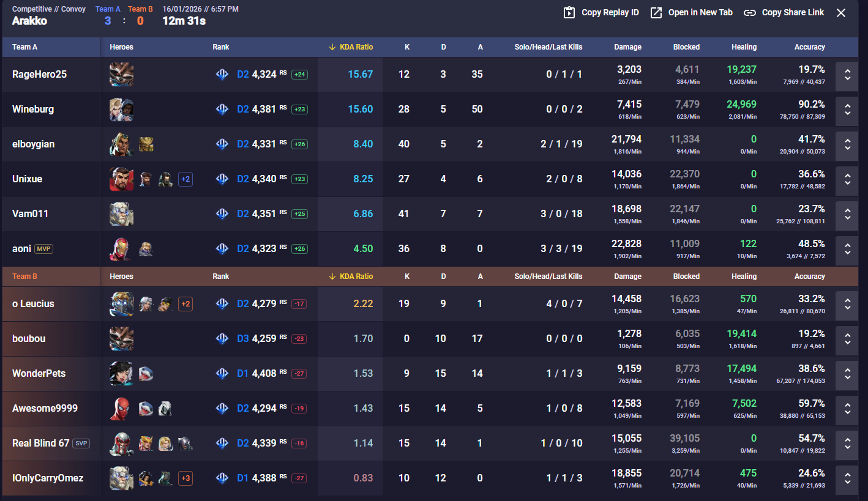Close the match details panel

point(841,13)
